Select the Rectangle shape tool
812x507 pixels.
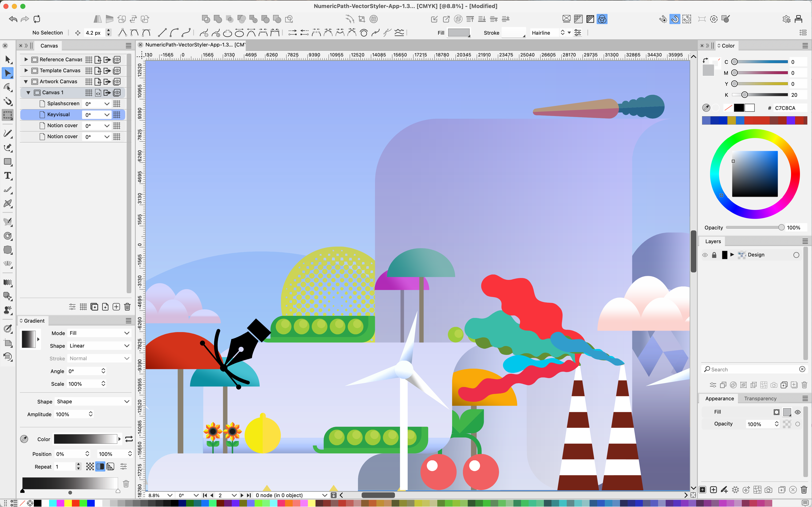coord(8,162)
